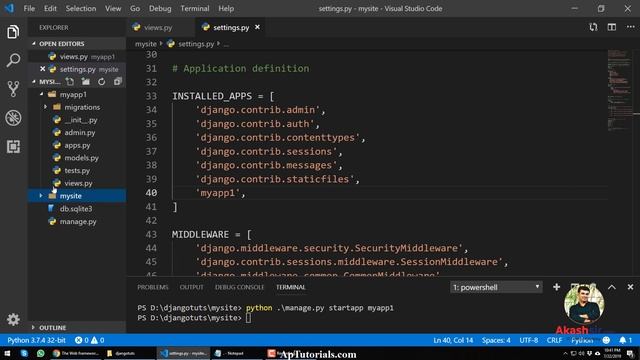Open apps.py in the explorer
This screenshot has width=640, height=360.
tap(77, 145)
